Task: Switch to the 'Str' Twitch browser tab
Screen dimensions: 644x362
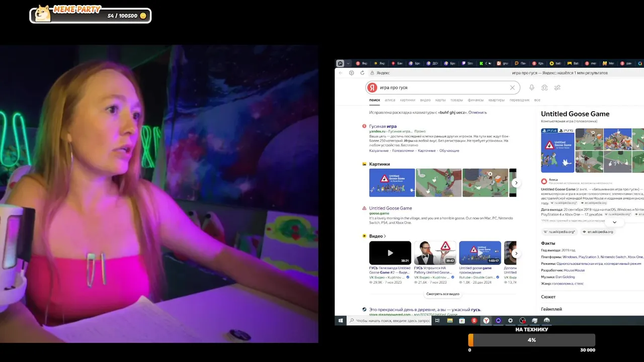Action: click(468, 63)
